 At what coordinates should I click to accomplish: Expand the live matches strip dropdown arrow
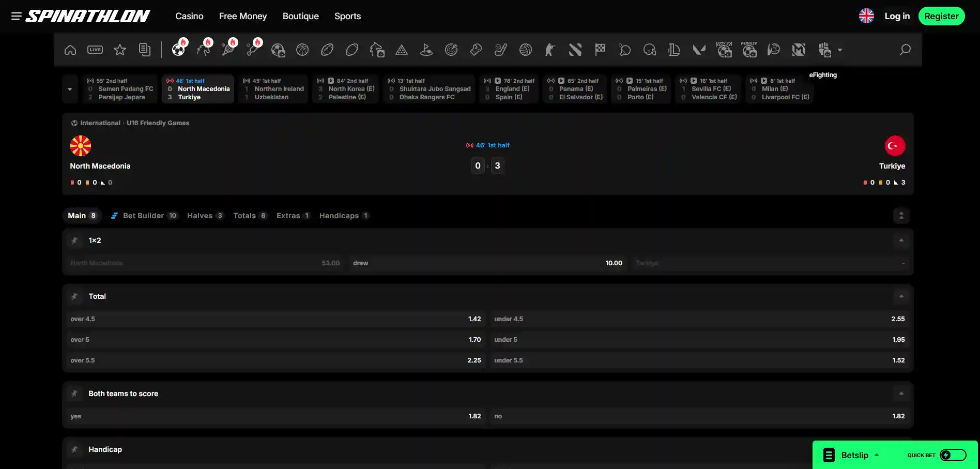click(x=70, y=89)
